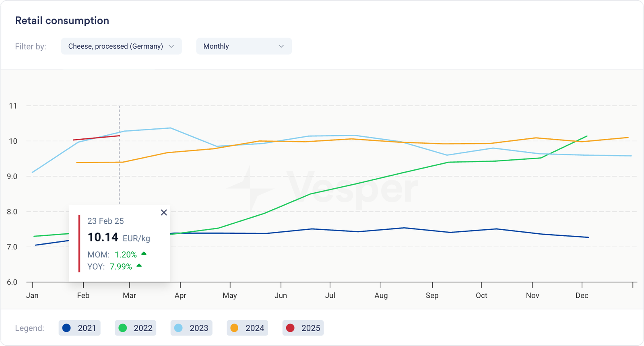Open the Monthly interval dropdown
Screen dimensions: 644x346
pos(244,46)
